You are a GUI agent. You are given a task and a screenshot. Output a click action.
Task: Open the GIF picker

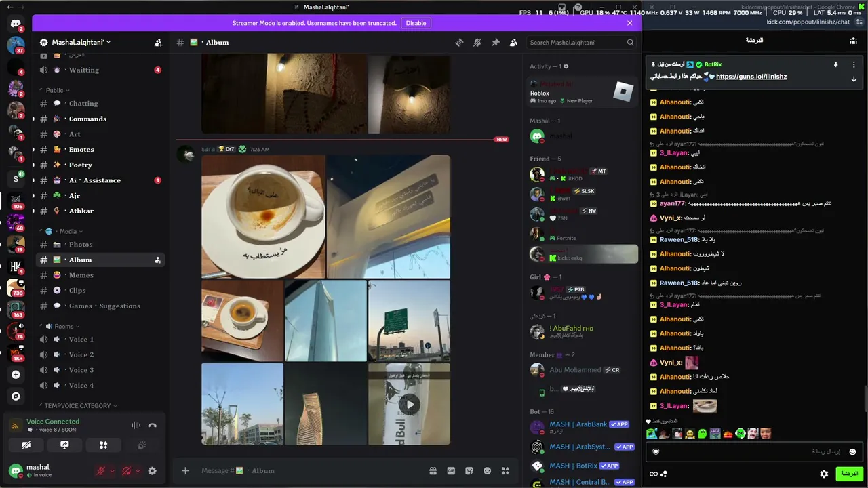pos(451,471)
